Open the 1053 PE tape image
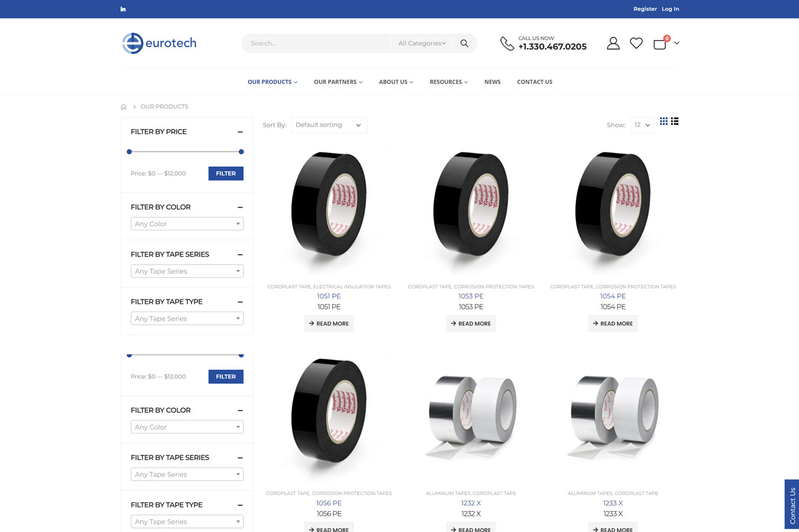Image resolution: width=799 pixels, height=532 pixels. click(x=471, y=208)
